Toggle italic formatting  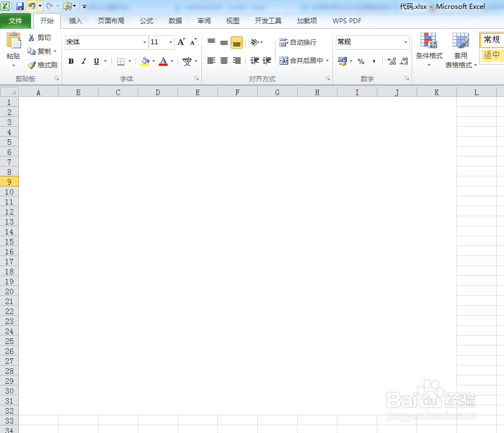(84, 61)
